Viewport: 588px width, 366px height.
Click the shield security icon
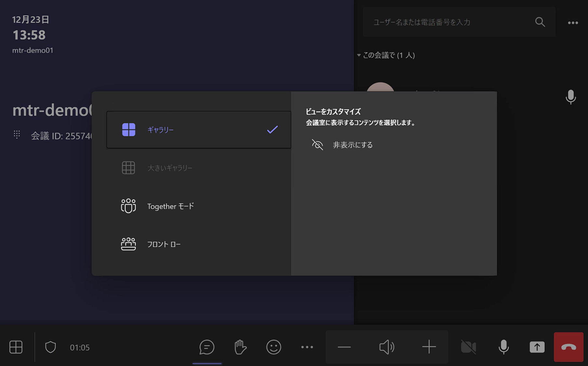click(50, 347)
